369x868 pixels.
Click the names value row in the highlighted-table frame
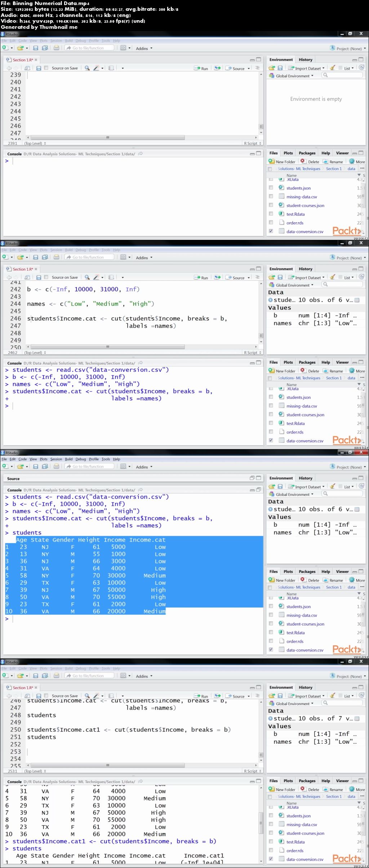(316, 532)
